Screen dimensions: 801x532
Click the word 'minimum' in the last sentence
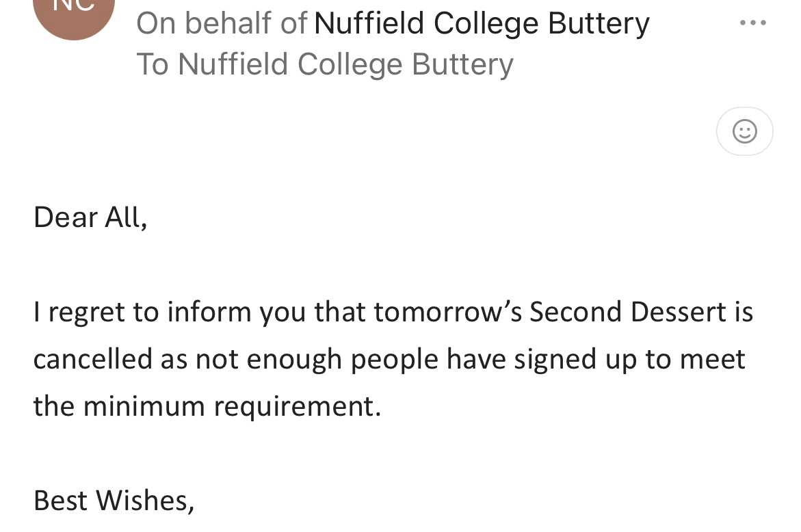[144, 406]
